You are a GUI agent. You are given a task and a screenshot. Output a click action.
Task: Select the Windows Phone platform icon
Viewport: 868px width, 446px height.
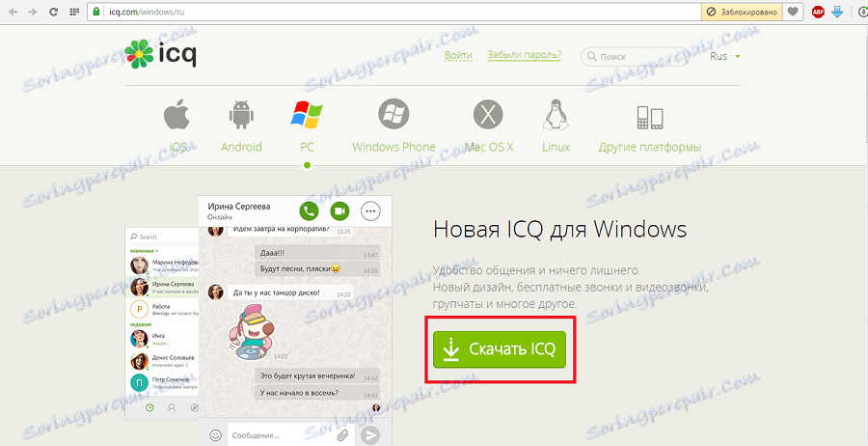[393, 115]
